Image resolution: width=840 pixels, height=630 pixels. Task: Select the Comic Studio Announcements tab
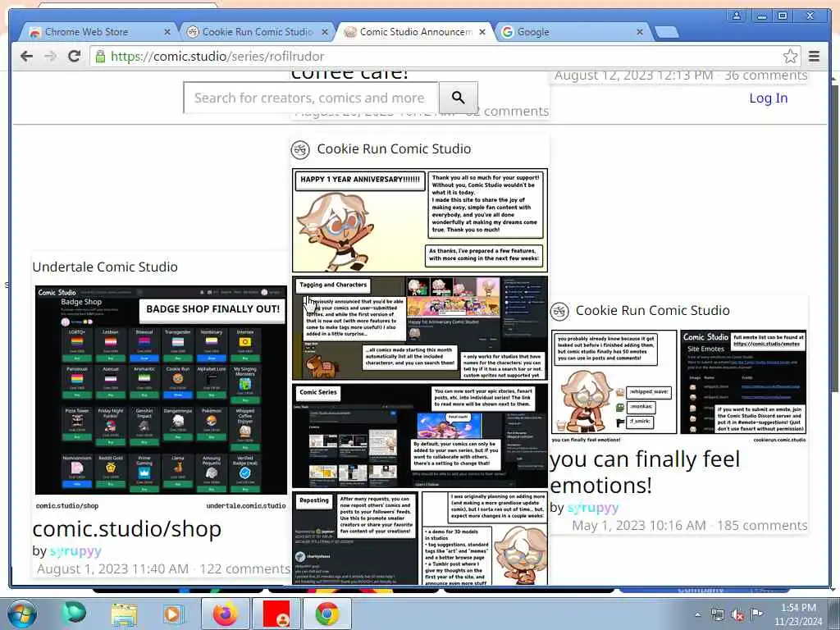click(413, 32)
